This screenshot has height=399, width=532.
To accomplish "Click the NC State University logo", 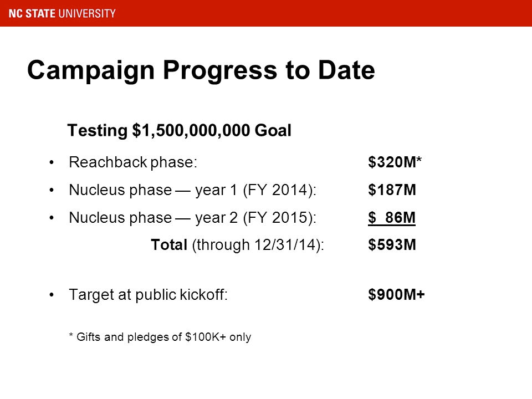I will click(62, 13).
